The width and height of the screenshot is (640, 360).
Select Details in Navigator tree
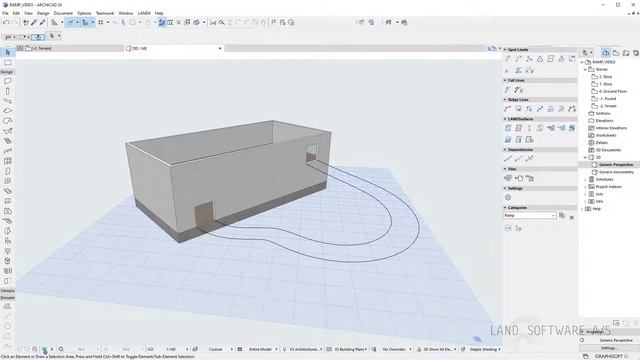[x=601, y=143]
